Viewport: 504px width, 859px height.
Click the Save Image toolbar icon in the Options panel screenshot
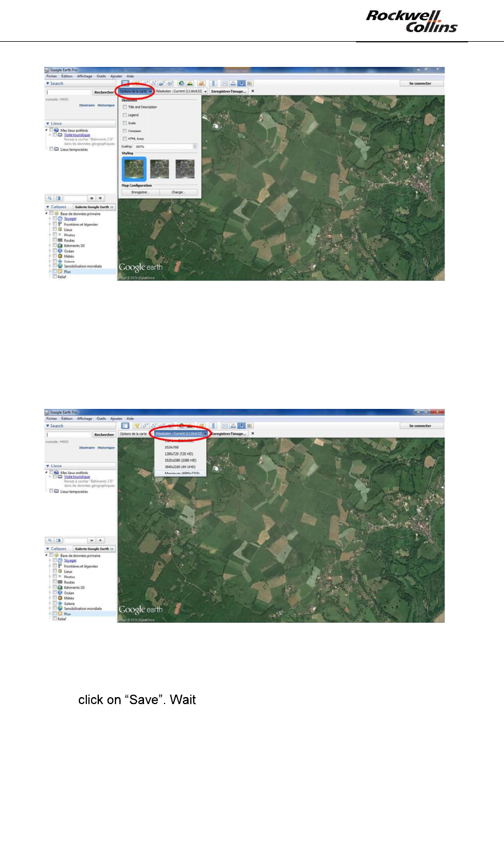(x=241, y=83)
